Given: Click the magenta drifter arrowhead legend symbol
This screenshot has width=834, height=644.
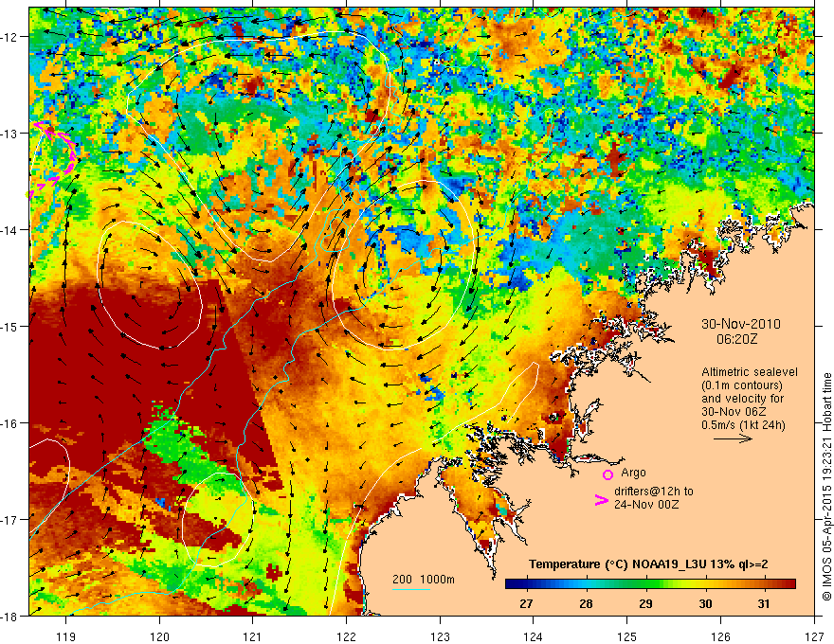Looking at the screenshot, I should click(x=601, y=500).
